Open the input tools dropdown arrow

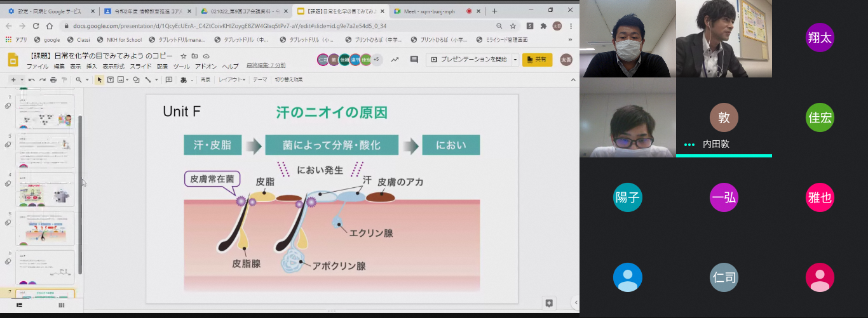(x=192, y=80)
